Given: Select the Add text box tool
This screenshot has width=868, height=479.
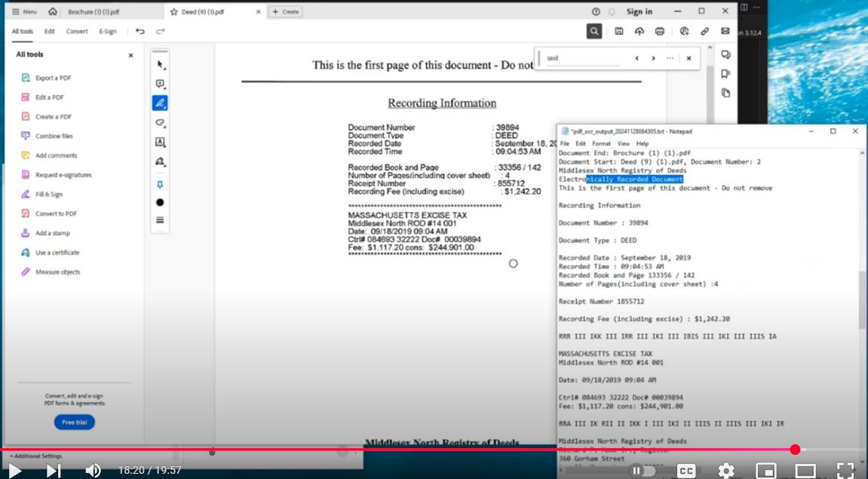Looking at the screenshot, I should tap(160, 143).
